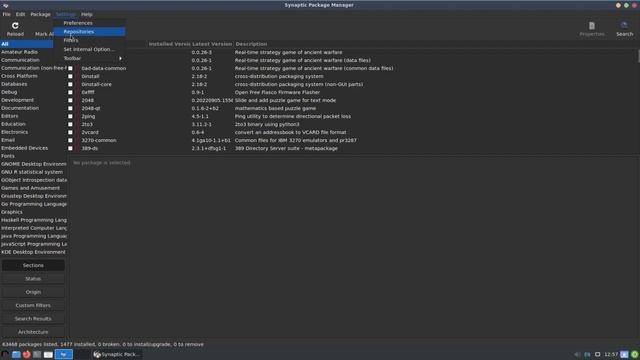Click the Search toolbar icon
Viewport: 640px width, 360px height.
point(624,26)
